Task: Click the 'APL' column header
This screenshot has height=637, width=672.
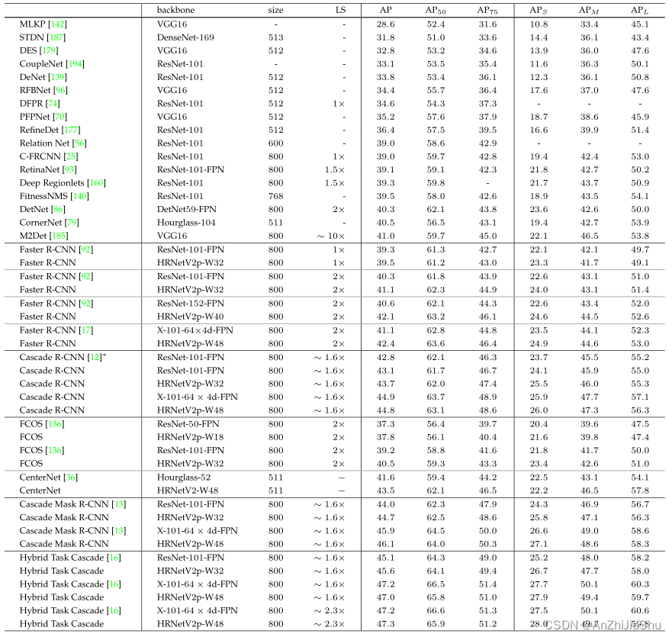Action: pyautogui.click(x=639, y=11)
